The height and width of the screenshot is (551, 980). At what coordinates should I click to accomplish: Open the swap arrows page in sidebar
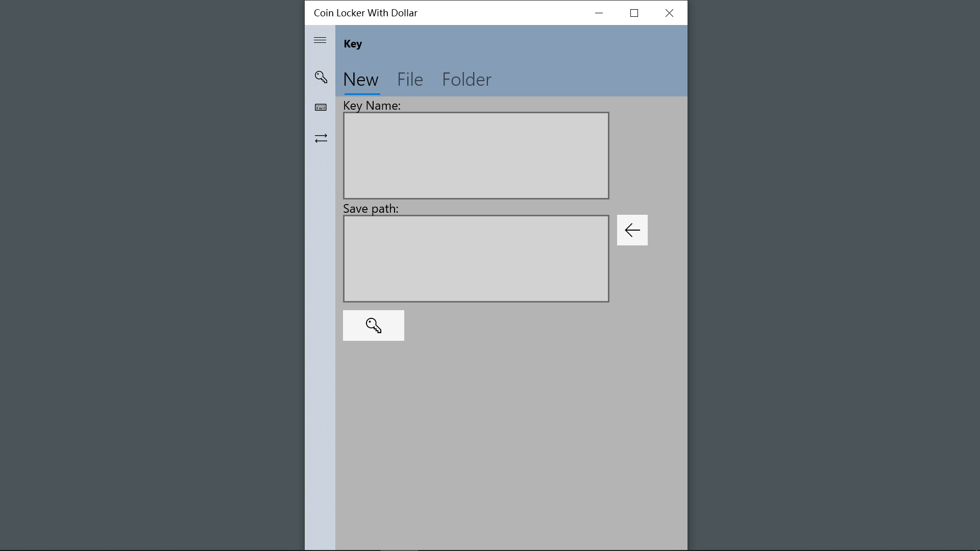[321, 138]
